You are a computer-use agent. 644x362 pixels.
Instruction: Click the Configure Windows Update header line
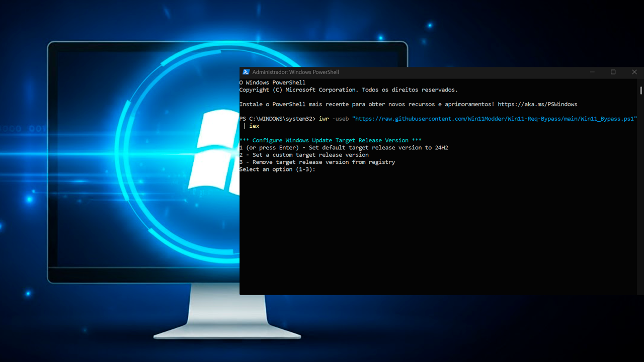pos(330,140)
